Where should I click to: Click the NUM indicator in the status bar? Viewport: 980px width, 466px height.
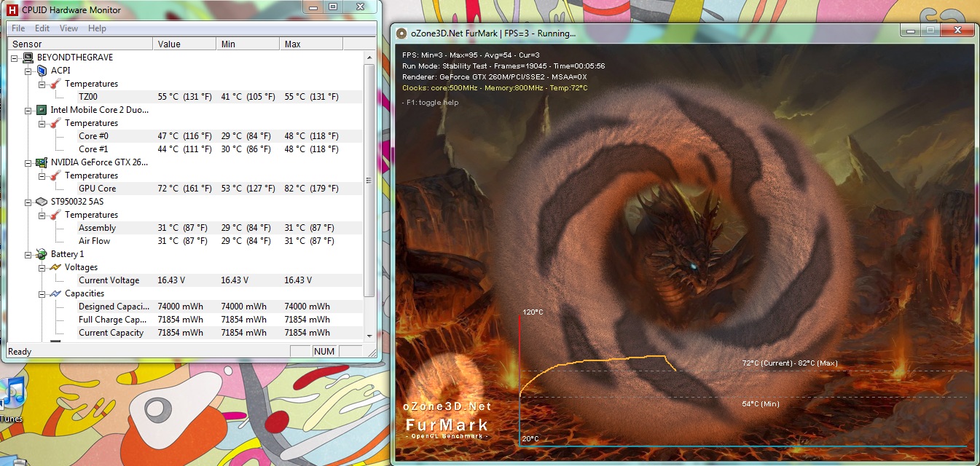tap(324, 352)
